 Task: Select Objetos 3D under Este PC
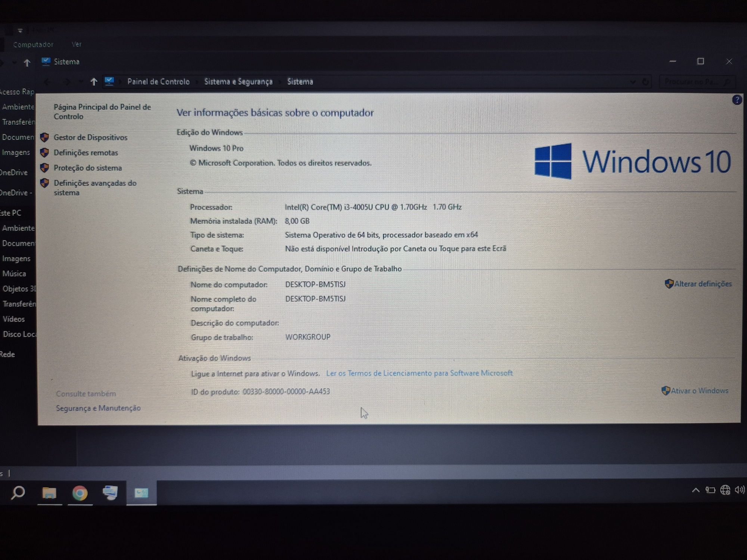click(19, 289)
